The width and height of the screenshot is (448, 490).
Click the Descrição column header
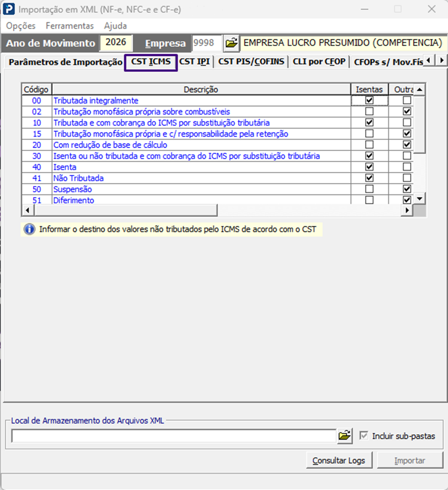coord(201,90)
